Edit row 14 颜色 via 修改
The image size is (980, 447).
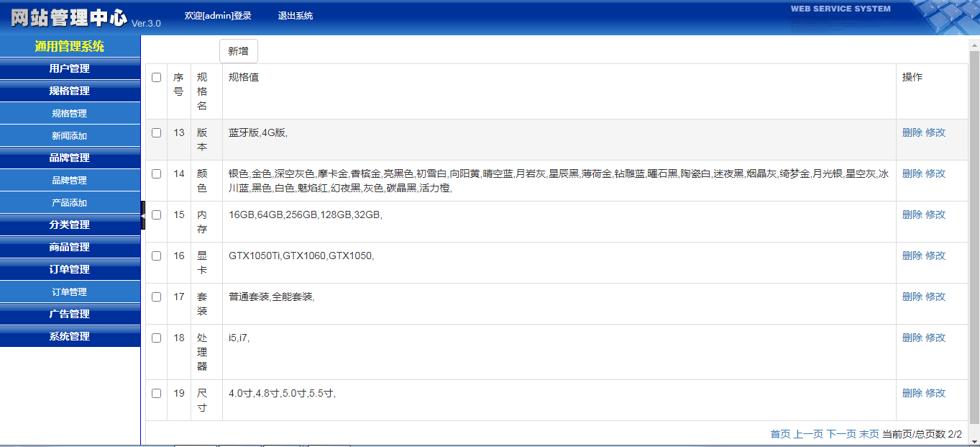[935, 173]
